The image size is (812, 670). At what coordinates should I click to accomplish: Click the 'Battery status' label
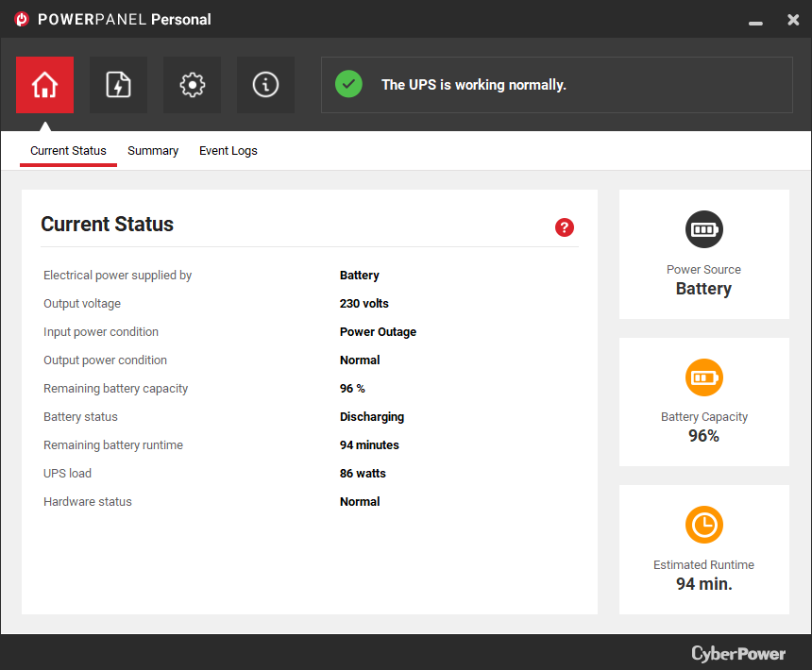pyautogui.click(x=80, y=417)
